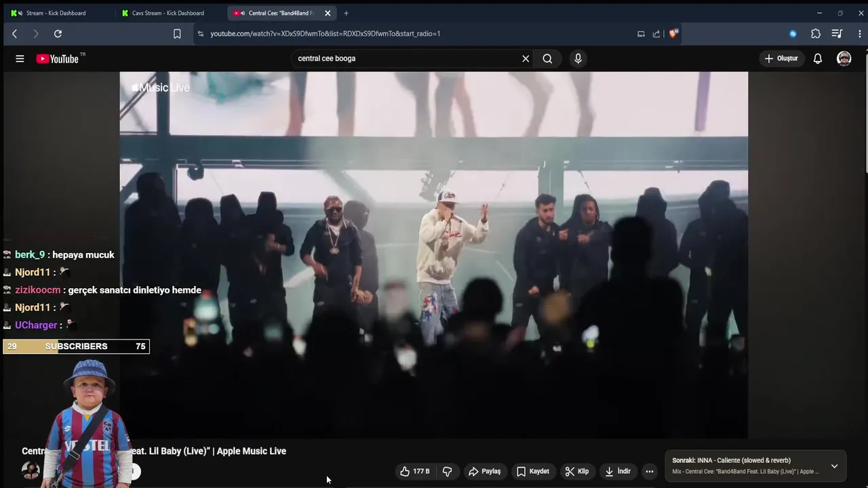
Task: Switch to the Stream - Kick Dashboard tab
Action: click(56, 13)
